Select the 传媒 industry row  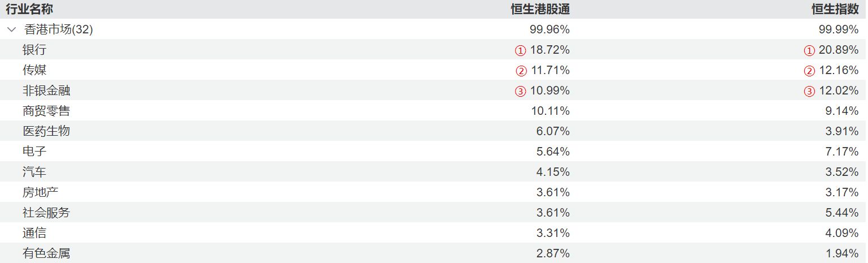tap(34, 70)
